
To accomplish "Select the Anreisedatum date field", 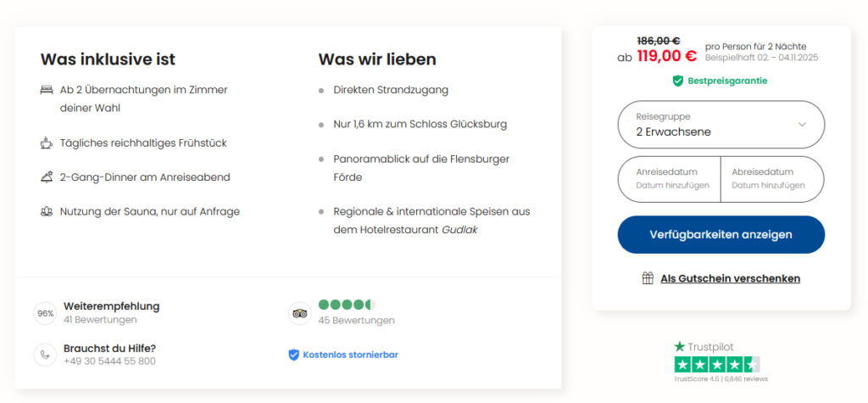I will coord(670,179).
